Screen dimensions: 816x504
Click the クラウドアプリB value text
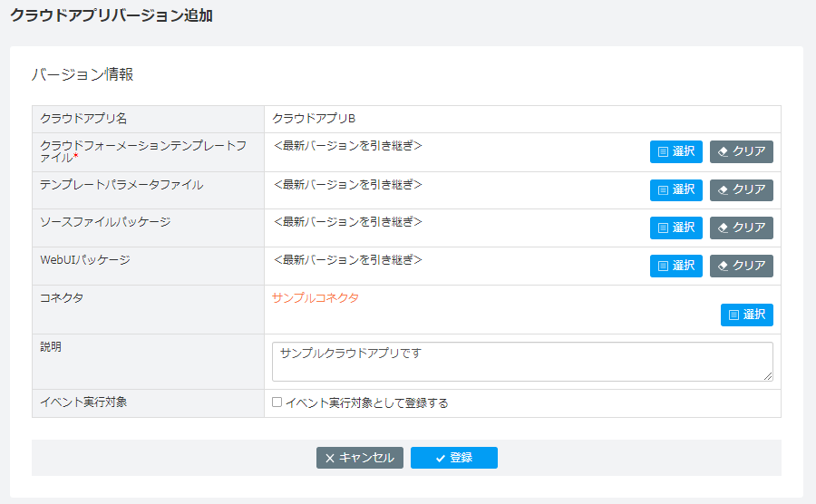314,119
